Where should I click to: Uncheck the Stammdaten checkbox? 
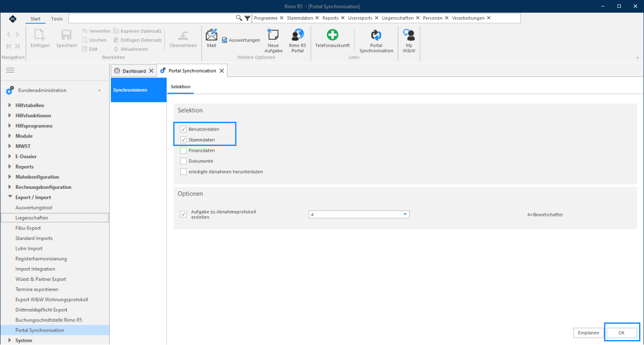183,140
